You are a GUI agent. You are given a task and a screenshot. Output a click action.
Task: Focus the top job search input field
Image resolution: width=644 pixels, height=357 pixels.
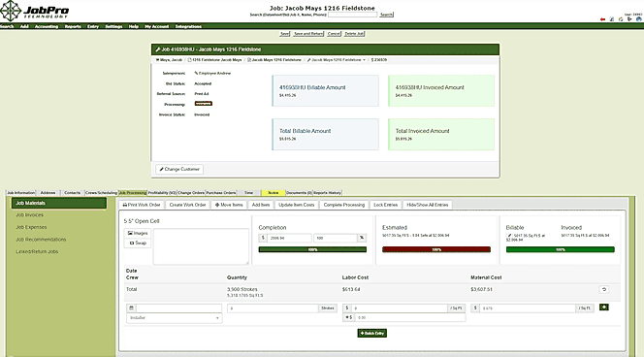[352, 15]
